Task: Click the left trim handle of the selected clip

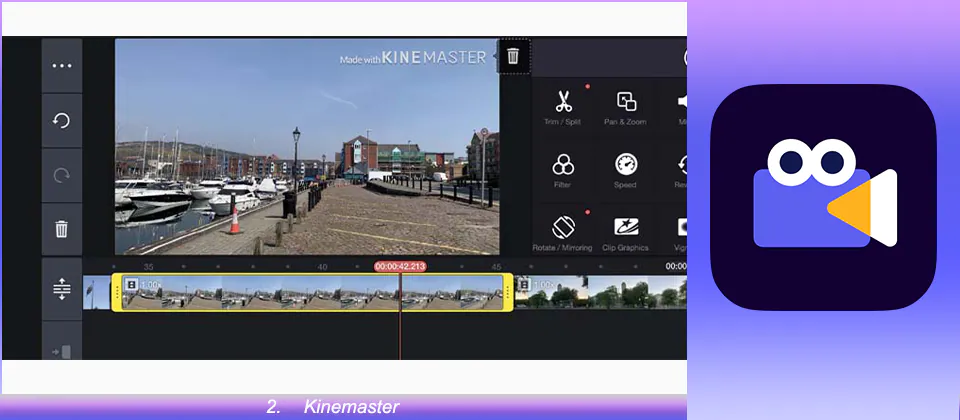Action: tap(116, 293)
